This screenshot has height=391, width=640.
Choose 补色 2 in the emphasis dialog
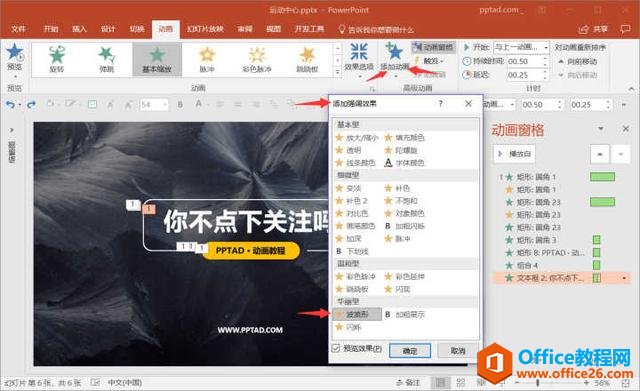tap(352, 201)
